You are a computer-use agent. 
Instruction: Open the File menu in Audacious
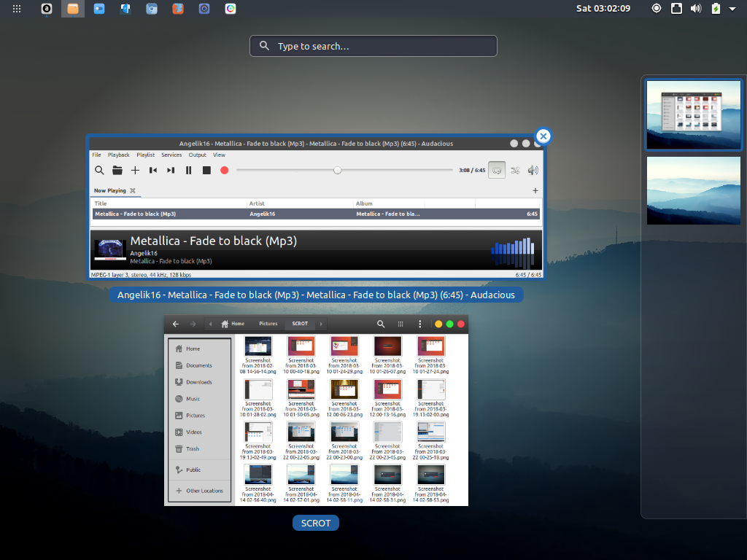click(97, 155)
